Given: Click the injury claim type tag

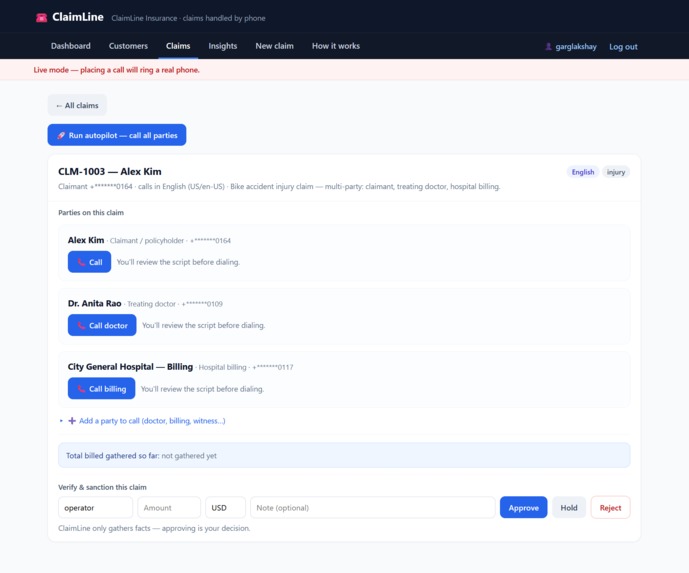Looking at the screenshot, I should (x=616, y=172).
